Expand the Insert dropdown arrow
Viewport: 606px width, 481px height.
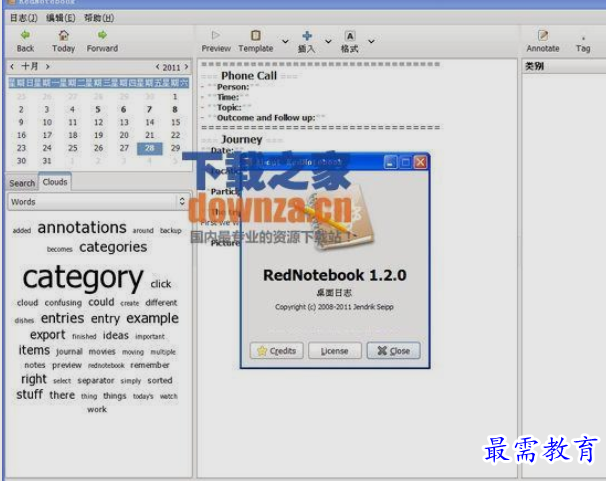point(328,41)
